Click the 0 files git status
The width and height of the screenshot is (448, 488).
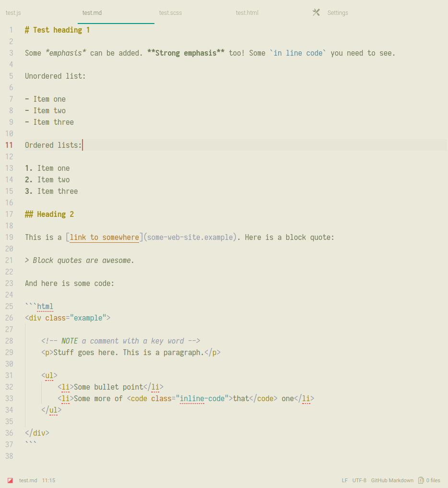433,480
